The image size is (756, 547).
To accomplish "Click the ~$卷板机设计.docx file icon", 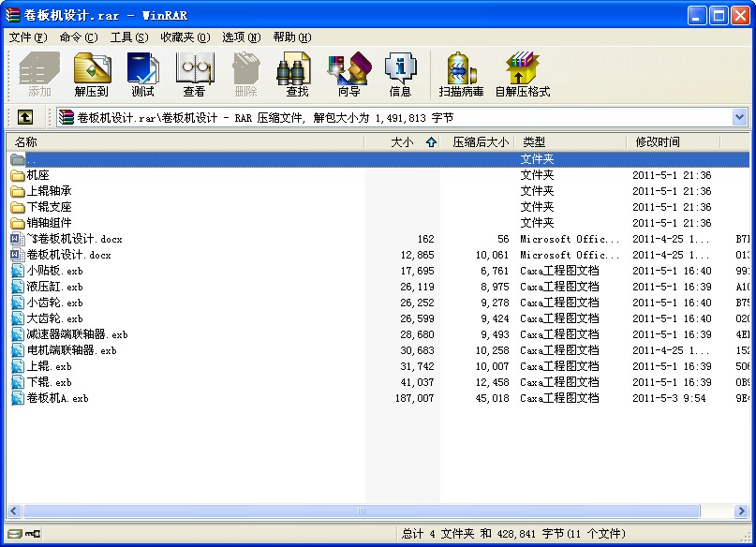I will 18,239.
